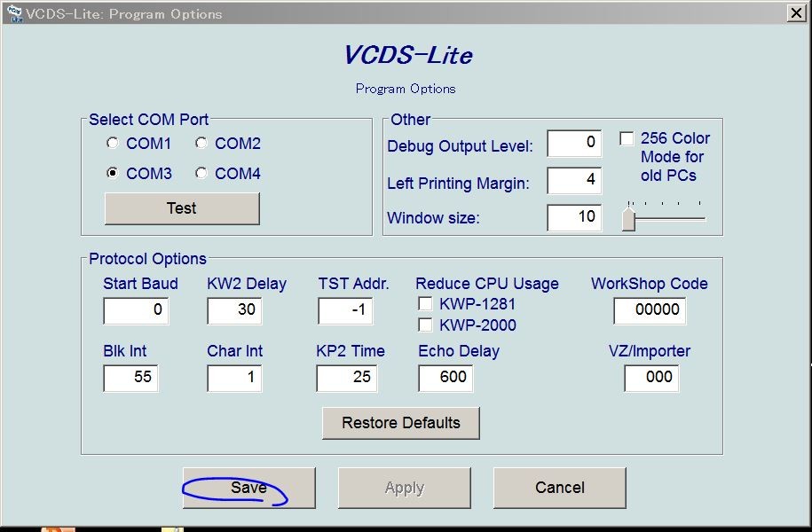Click in the Window size value field
The width and height of the screenshot is (812, 532).
point(574,217)
